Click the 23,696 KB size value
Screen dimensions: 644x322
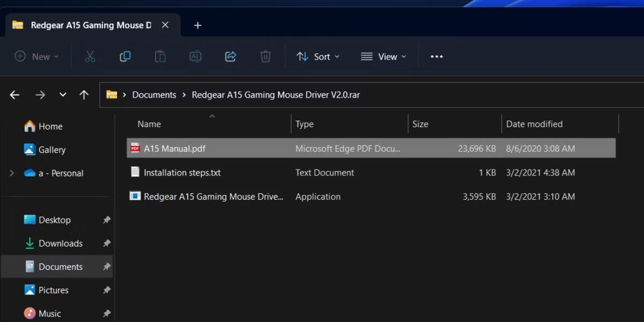pyautogui.click(x=477, y=149)
